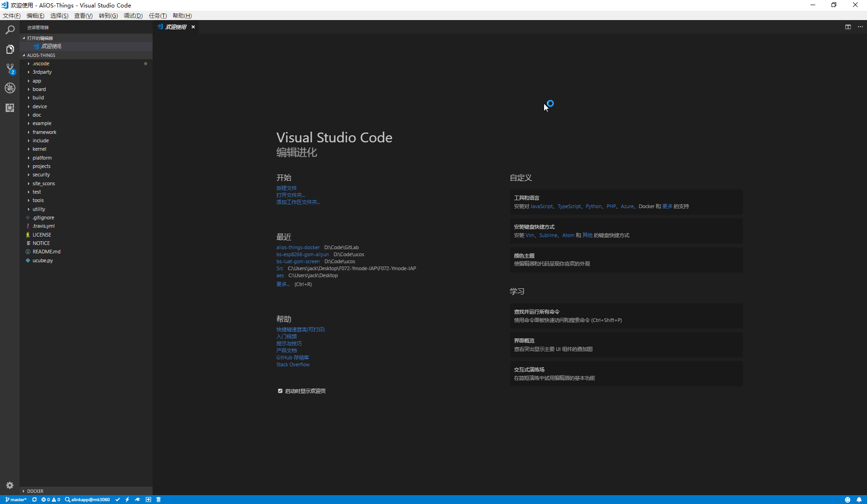Image resolution: width=867 pixels, height=504 pixels.
Task: Expand the kernel folder
Action: [x=86, y=149]
